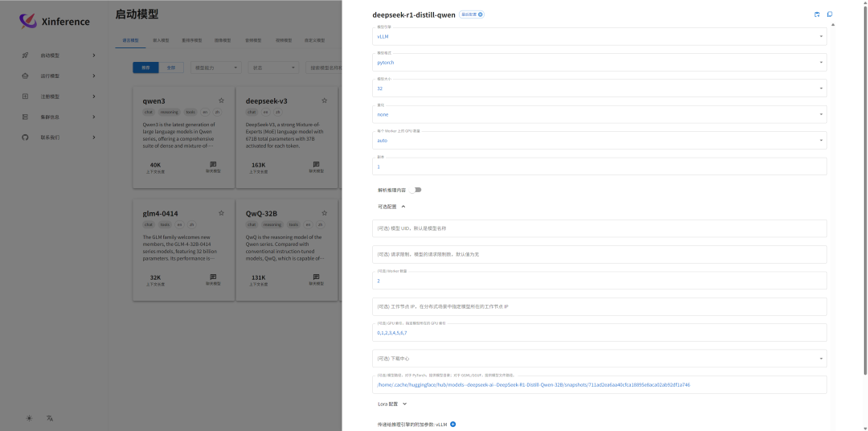
Task: Click the 'deepseek-r1-distill-qwen' panel title
Action: click(414, 15)
